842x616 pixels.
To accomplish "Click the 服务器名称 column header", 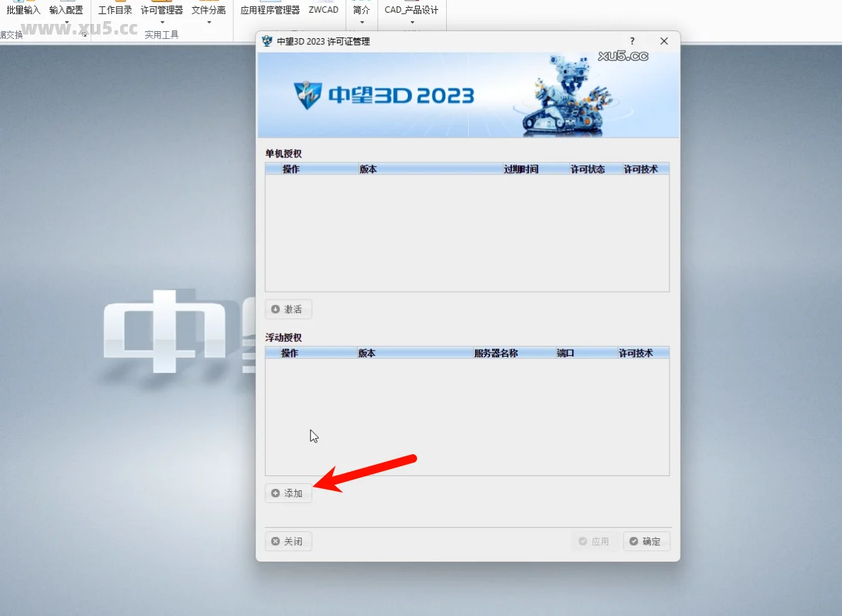I will point(496,353).
